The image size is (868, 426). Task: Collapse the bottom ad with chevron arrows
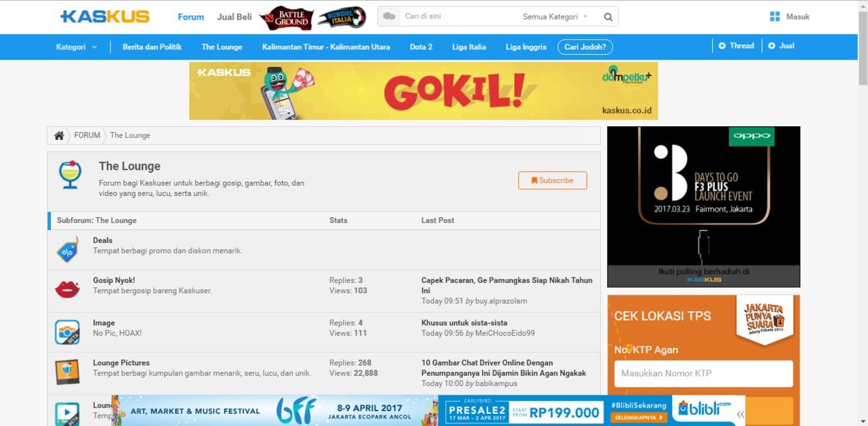tap(741, 414)
